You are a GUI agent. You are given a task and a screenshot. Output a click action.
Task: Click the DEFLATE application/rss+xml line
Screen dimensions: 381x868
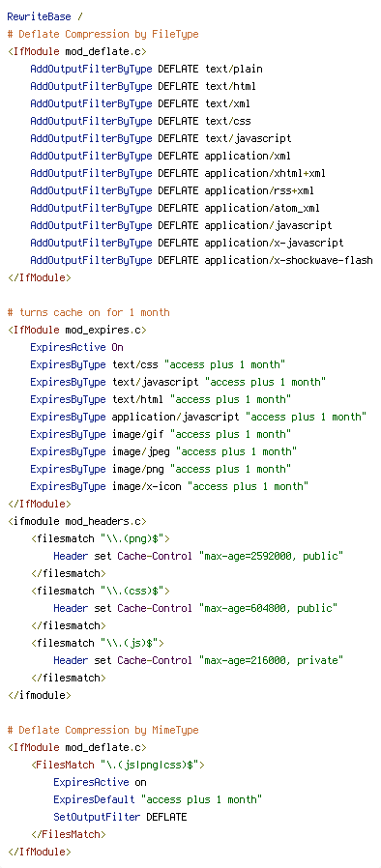pos(172,190)
